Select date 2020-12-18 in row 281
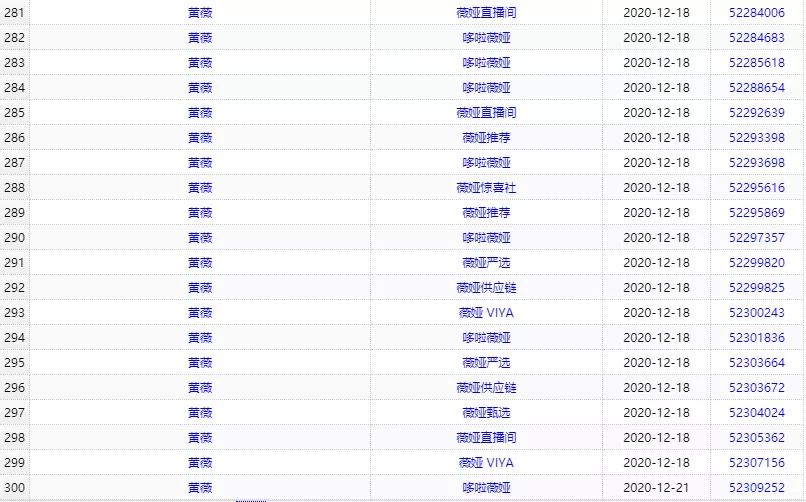The image size is (806, 502). (x=656, y=13)
